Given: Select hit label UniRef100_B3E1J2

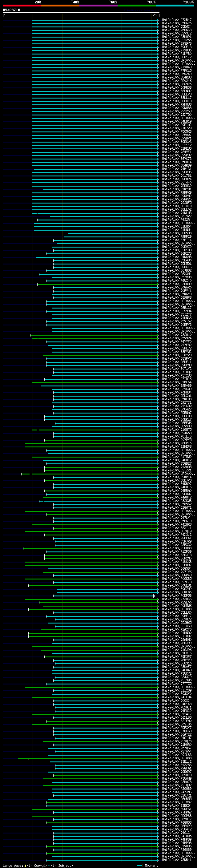Looking at the screenshot, I should (176, 762).
